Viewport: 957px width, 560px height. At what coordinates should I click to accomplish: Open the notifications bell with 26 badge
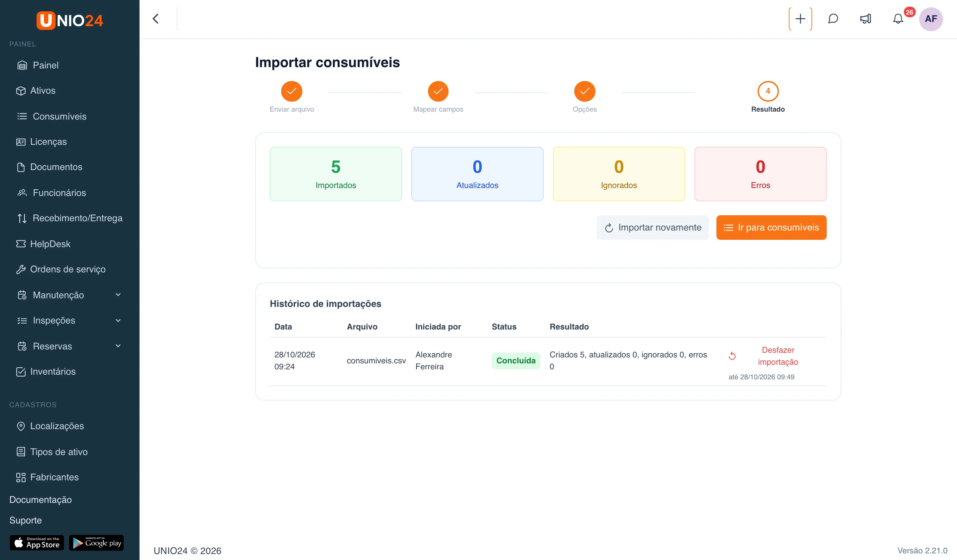tap(898, 19)
